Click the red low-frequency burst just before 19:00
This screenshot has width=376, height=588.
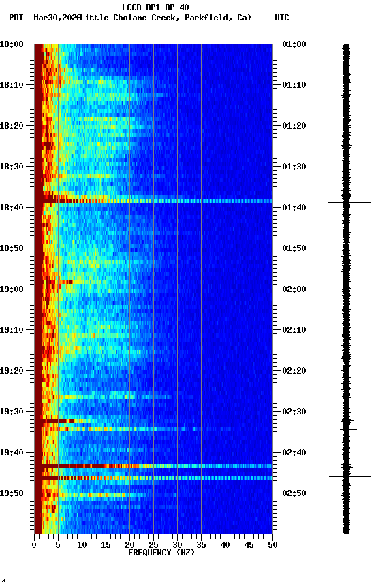[x=67, y=282]
